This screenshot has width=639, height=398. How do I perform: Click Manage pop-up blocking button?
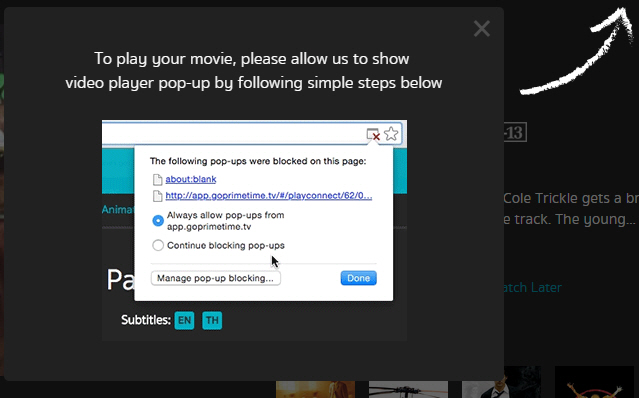216,278
